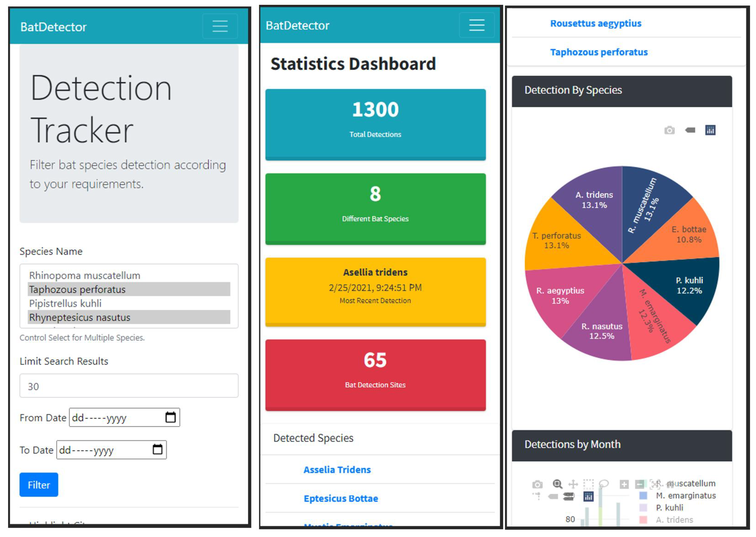Click the Limit Search Results input field
Image resolution: width=756 pixels, height=537 pixels.
tap(129, 386)
